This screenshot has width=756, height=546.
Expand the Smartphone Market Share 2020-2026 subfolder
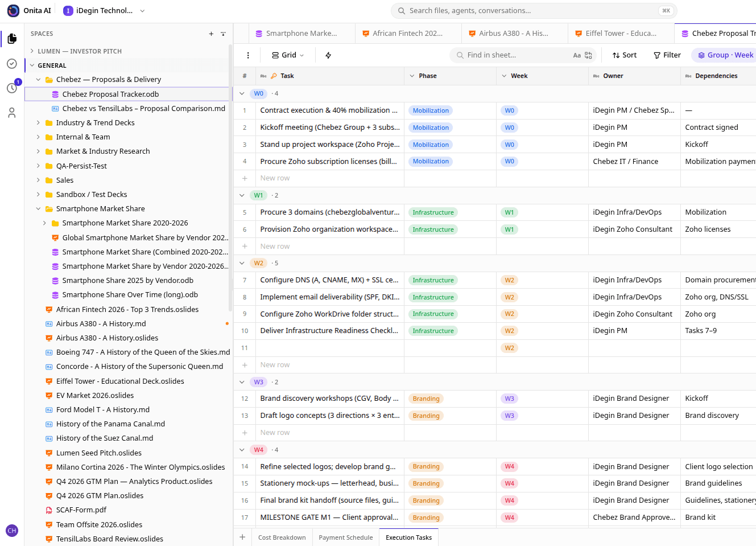[44, 223]
